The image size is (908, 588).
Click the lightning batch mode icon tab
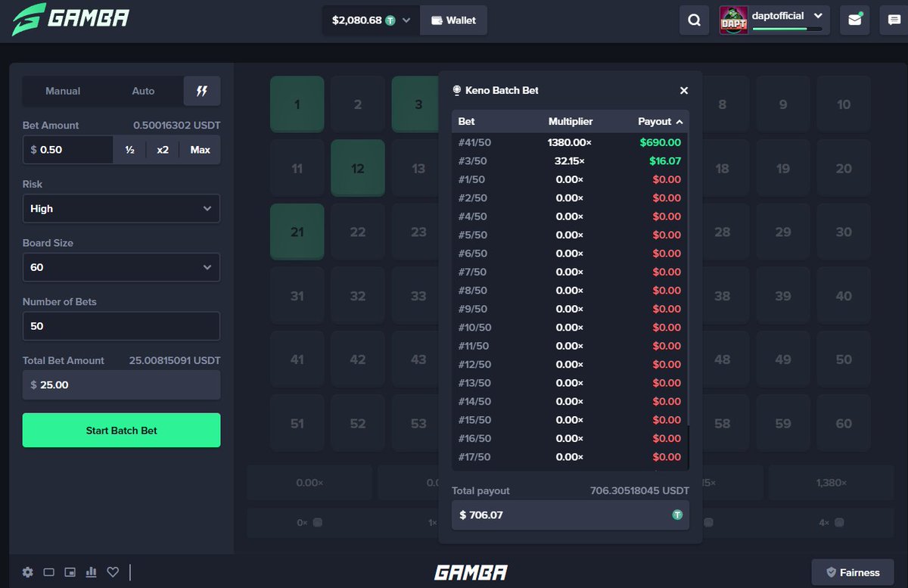[202, 91]
